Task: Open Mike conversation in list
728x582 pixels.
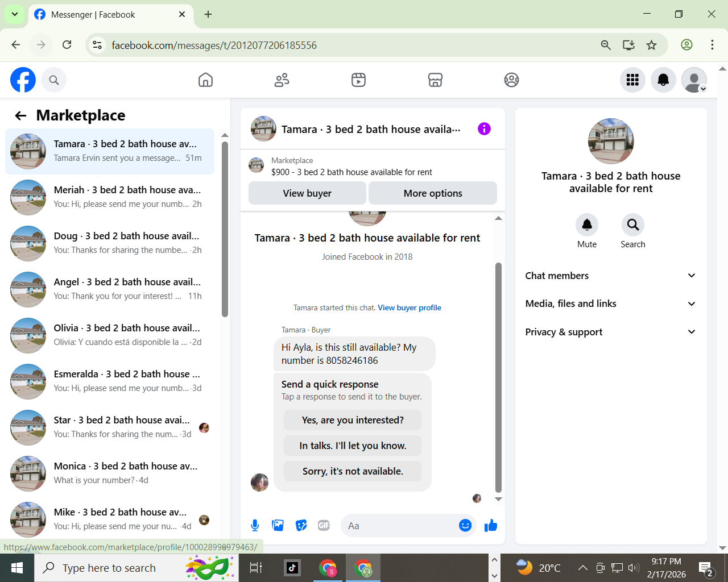Action: point(110,519)
